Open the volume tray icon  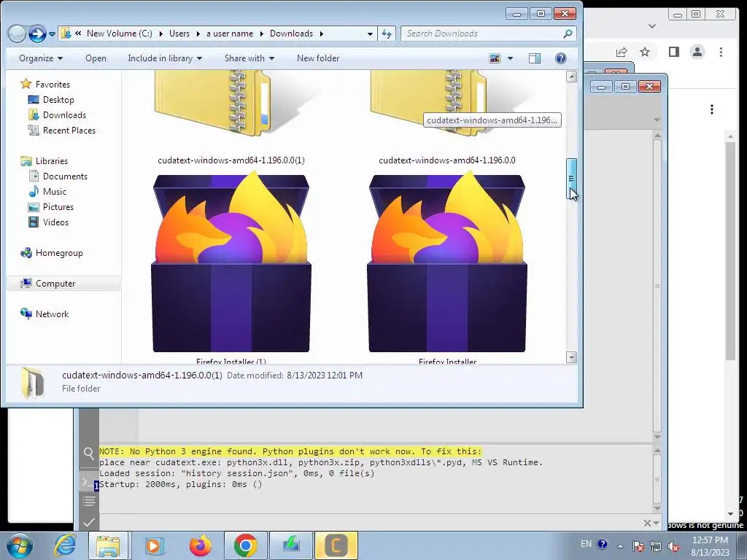[x=673, y=546]
